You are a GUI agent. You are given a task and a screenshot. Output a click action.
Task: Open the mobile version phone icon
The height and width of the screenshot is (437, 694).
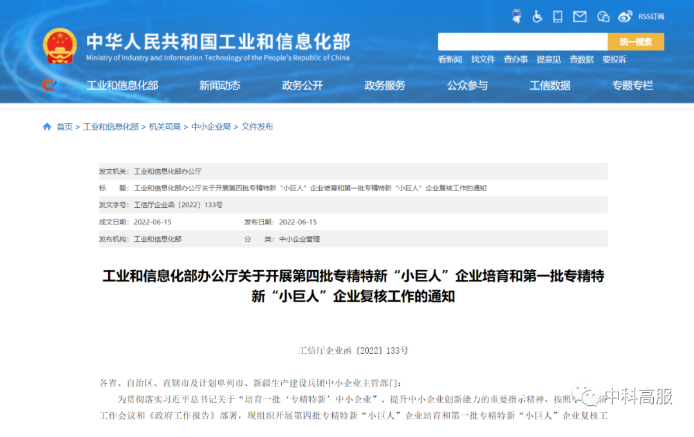pyautogui.click(x=559, y=16)
